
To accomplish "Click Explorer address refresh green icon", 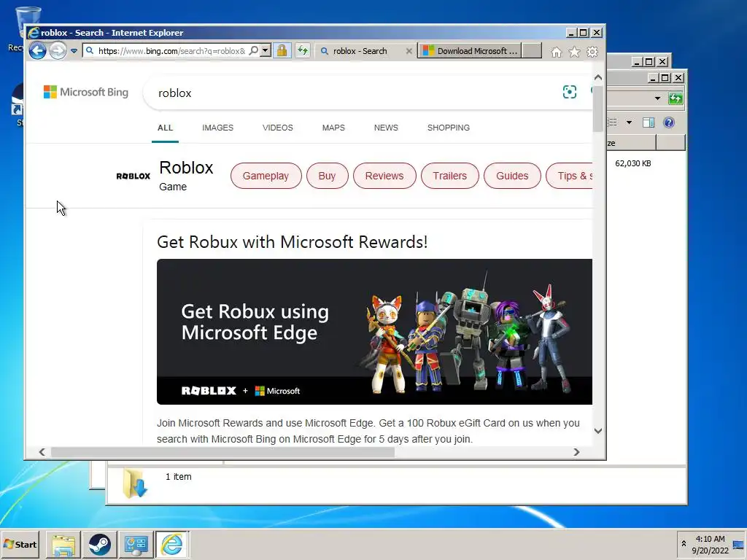I will (x=676, y=98).
